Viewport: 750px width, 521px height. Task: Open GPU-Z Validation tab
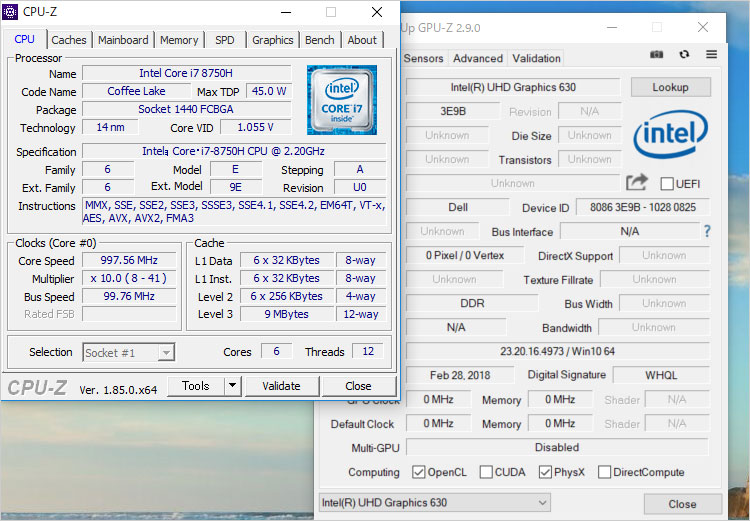[x=536, y=58]
